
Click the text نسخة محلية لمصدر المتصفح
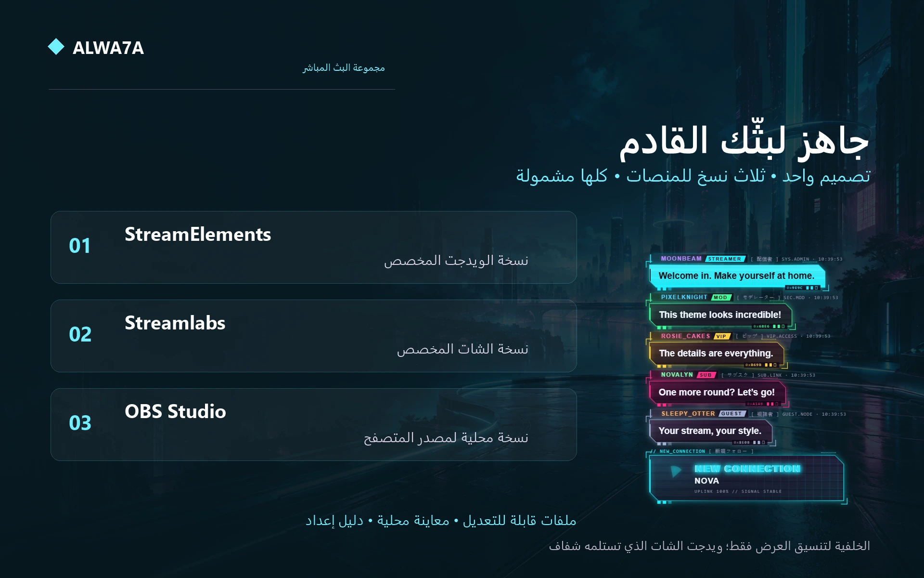446,438
